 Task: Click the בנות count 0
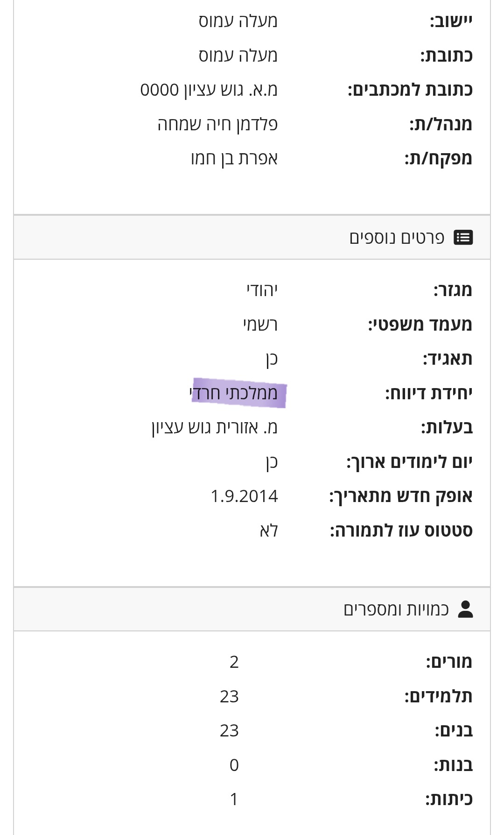pyautogui.click(x=234, y=765)
